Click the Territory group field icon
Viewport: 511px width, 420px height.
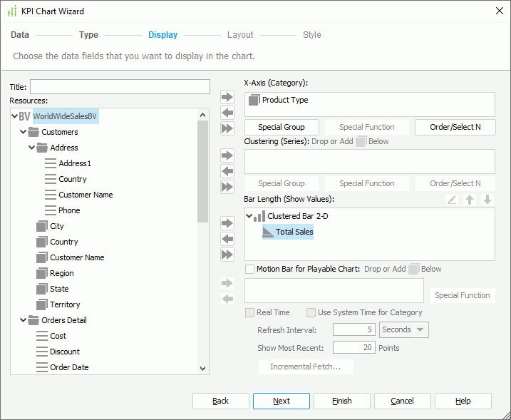(42, 304)
